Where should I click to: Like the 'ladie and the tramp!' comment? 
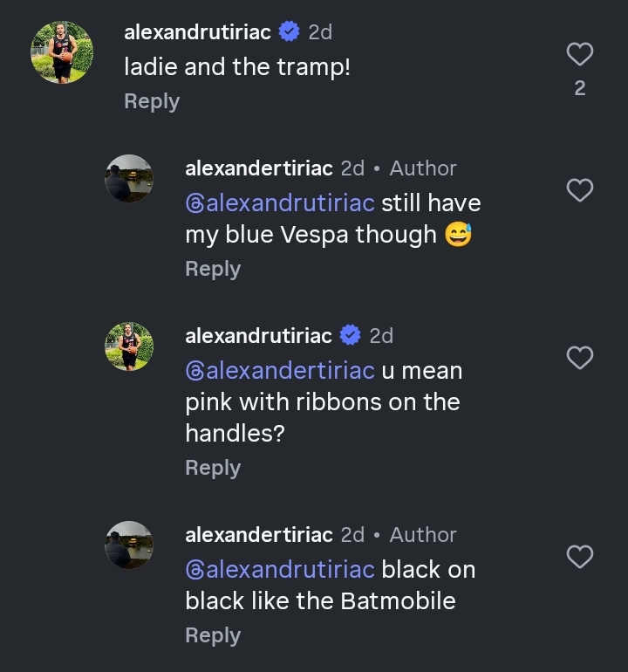point(580,54)
